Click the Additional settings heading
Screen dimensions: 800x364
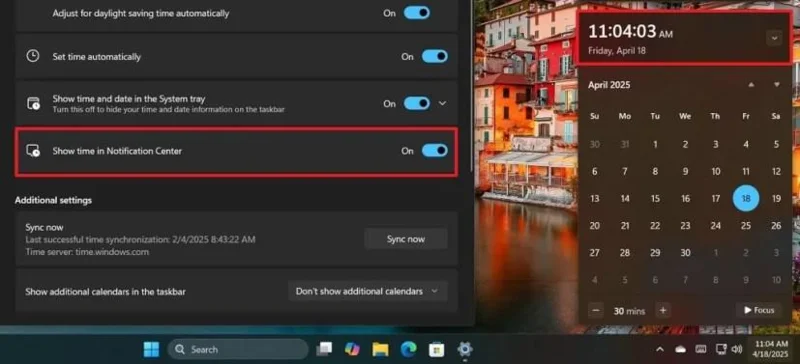point(54,200)
